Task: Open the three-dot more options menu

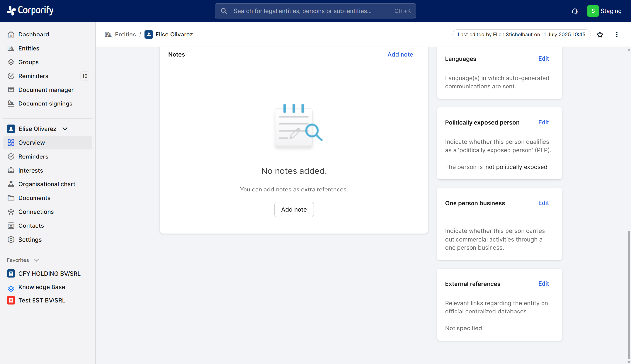Action: [616, 35]
